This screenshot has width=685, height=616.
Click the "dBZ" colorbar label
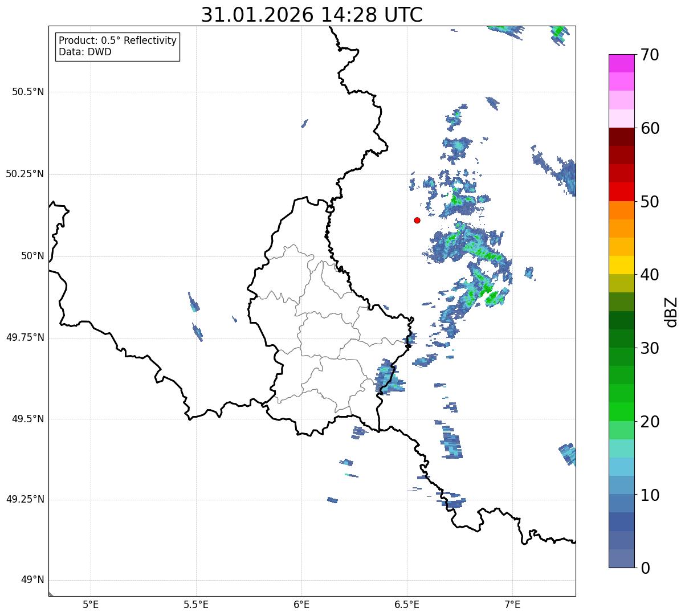coord(671,311)
